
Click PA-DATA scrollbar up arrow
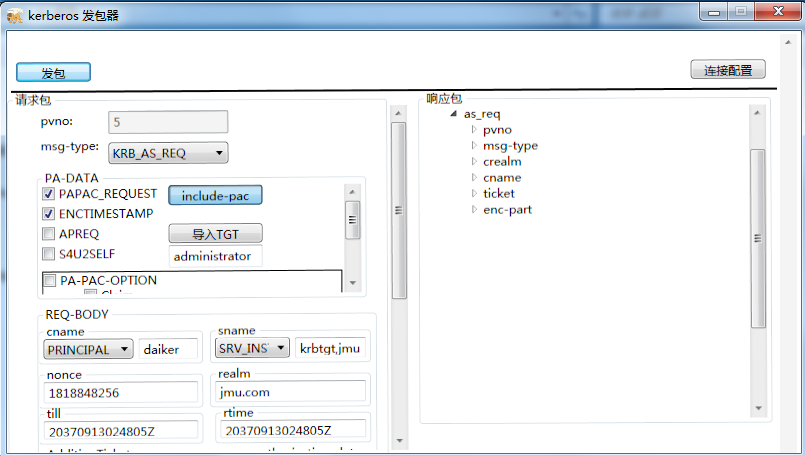[352, 192]
